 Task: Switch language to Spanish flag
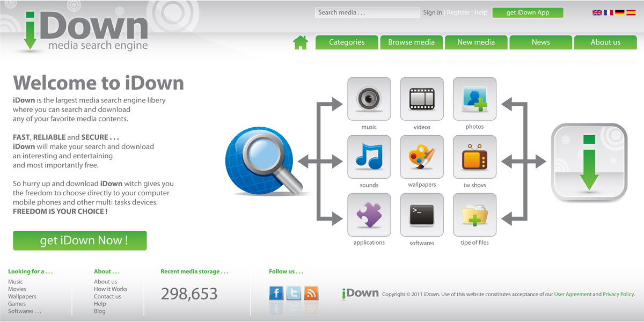point(631,12)
